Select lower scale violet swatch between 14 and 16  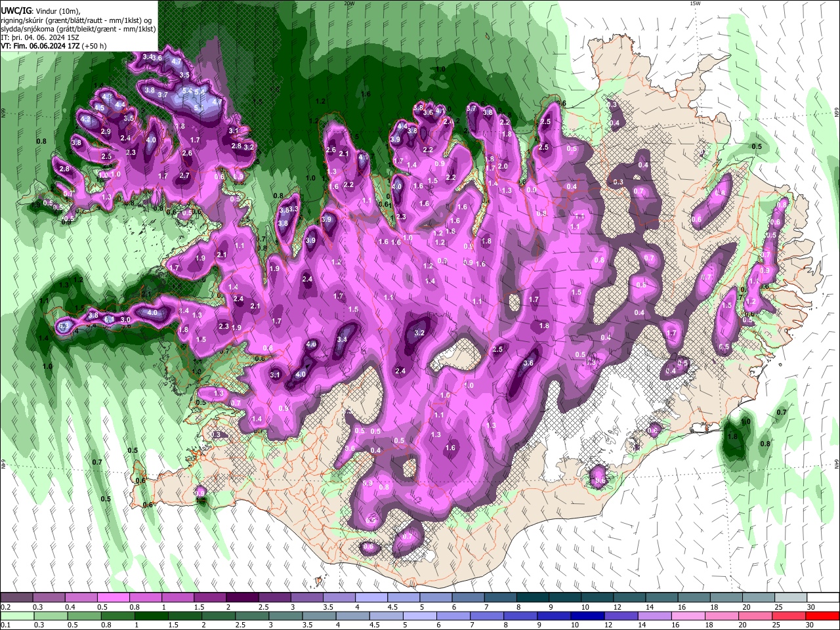click(654, 616)
